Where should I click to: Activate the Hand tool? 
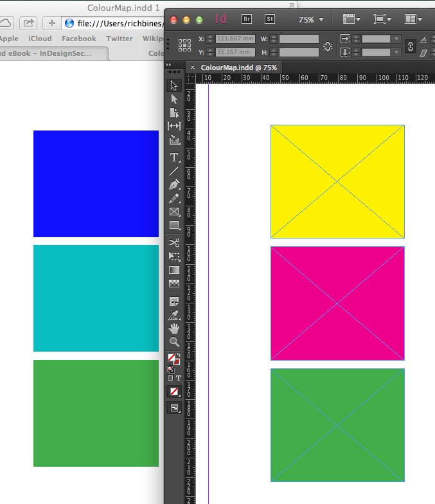click(x=173, y=328)
